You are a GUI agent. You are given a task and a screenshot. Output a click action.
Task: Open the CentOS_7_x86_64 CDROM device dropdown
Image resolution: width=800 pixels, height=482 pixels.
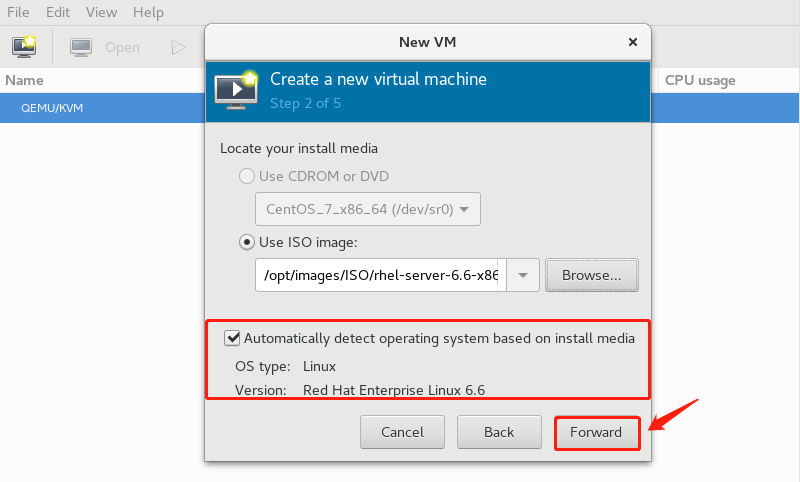coord(368,210)
